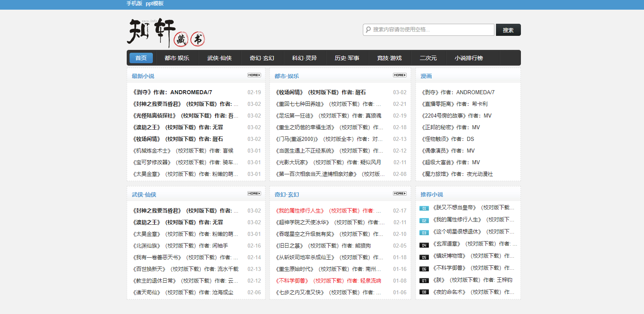Open 《朕又不想当皇帝》 recommended link
Image resolution: width=644 pixels, height=314 pixels.
click(473, 208)
